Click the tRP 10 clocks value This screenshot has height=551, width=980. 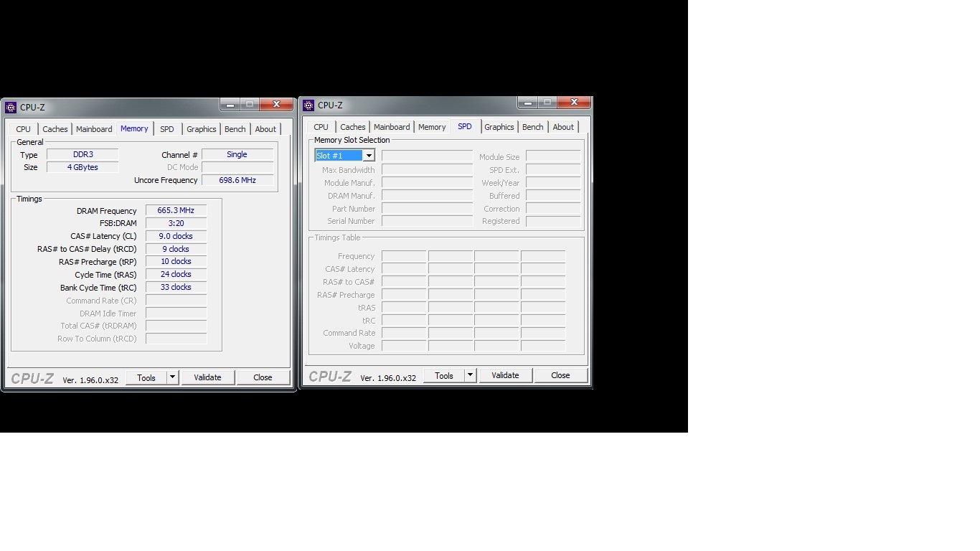point(176,262)
